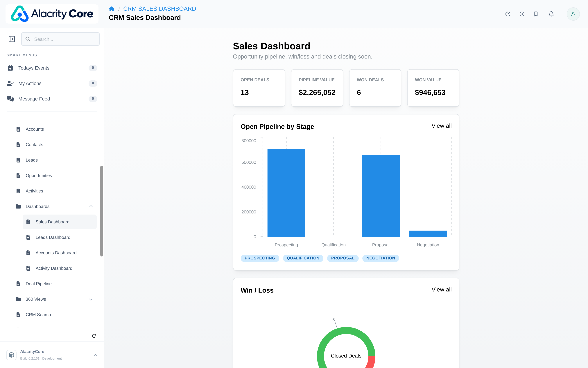588x368 pixels.
Task: Select Sales Dashboard in the sidebar
Action: [60, 222]
